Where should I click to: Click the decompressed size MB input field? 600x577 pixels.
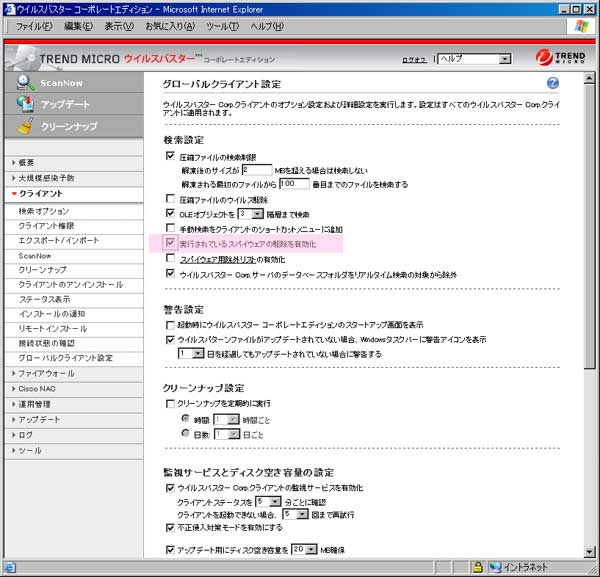click(257, 170)
